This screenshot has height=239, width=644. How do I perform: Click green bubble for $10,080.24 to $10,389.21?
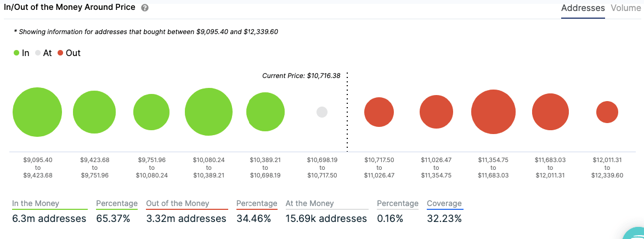click(208, 112)
